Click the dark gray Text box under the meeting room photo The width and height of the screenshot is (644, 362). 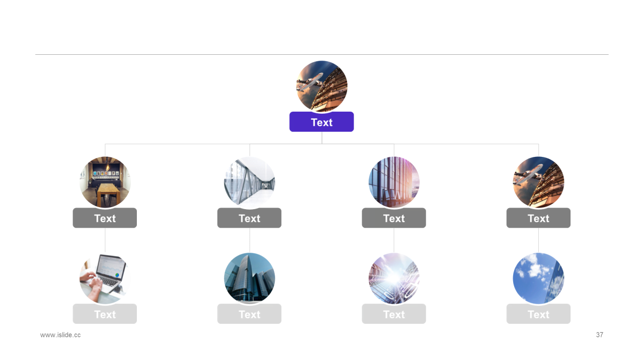105,218
